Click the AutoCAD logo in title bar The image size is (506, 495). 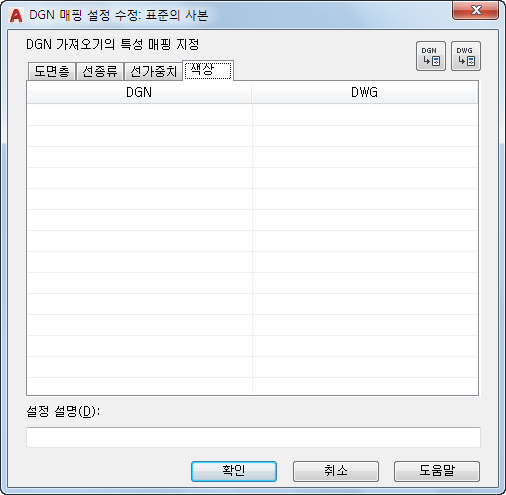pyautogui.click(x=16, y=15)
